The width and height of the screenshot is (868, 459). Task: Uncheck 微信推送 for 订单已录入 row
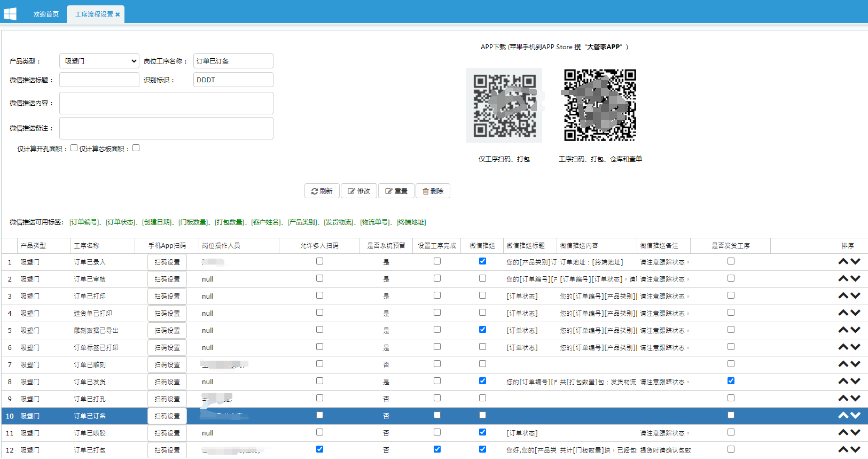(482, 261)
